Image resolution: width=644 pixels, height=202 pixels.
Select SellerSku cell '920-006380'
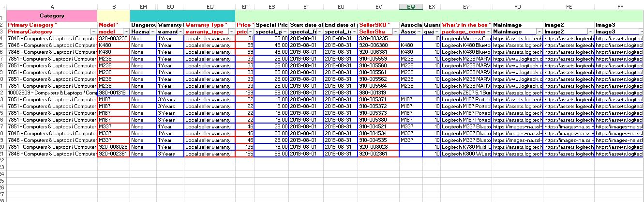(x=379, y=45)
